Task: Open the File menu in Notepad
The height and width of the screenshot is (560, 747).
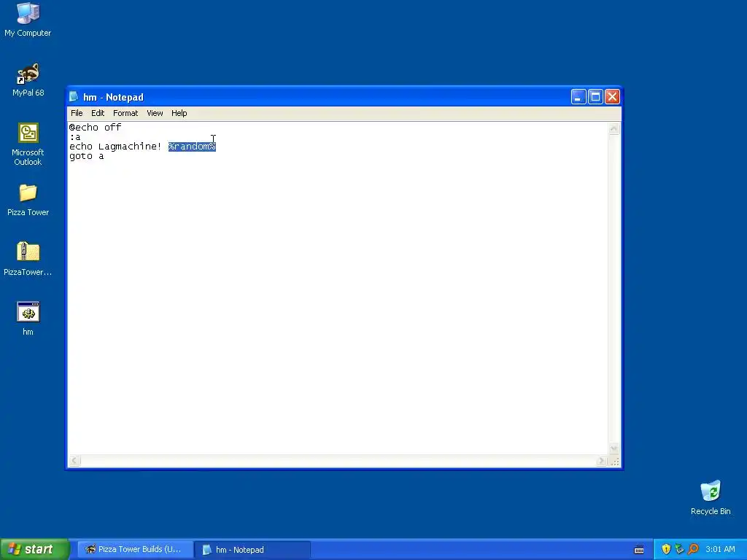Action: [77, 113]
